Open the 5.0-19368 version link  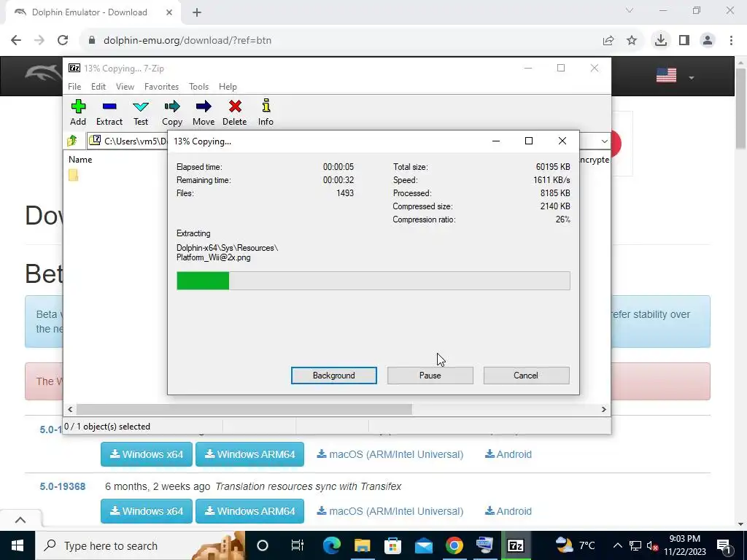[63, 486]
